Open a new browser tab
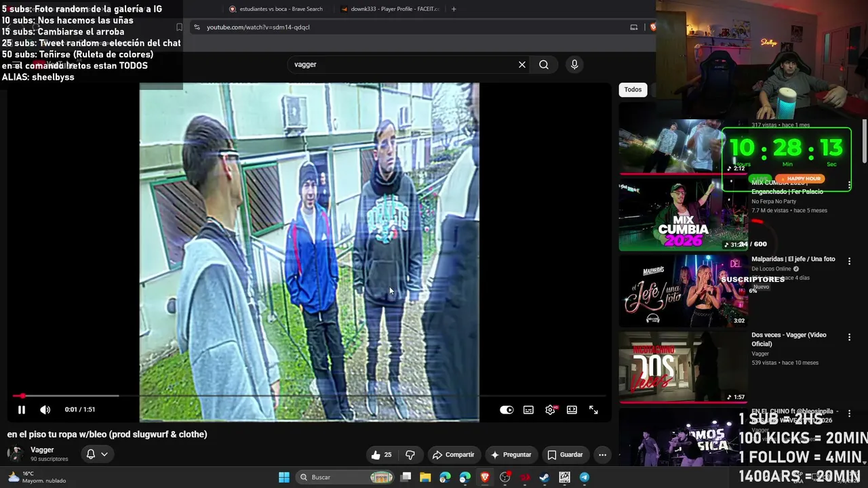 point(454,9)
